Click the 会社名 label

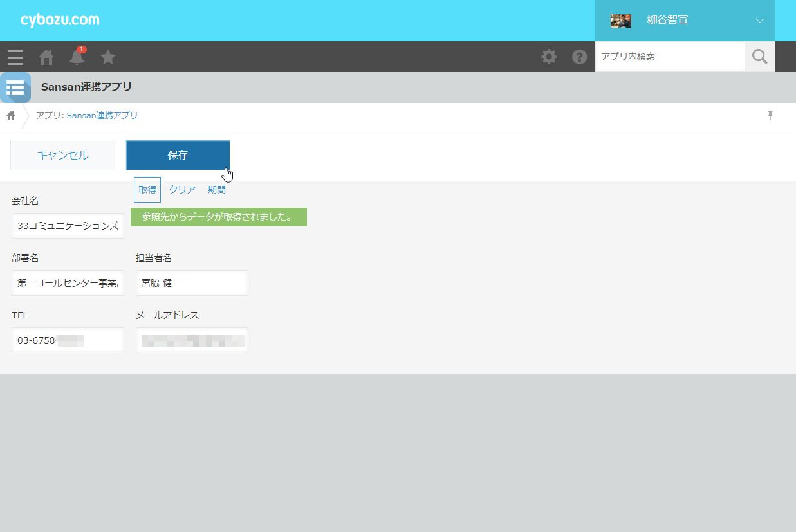pyautogui.click(x=25, y=201)
